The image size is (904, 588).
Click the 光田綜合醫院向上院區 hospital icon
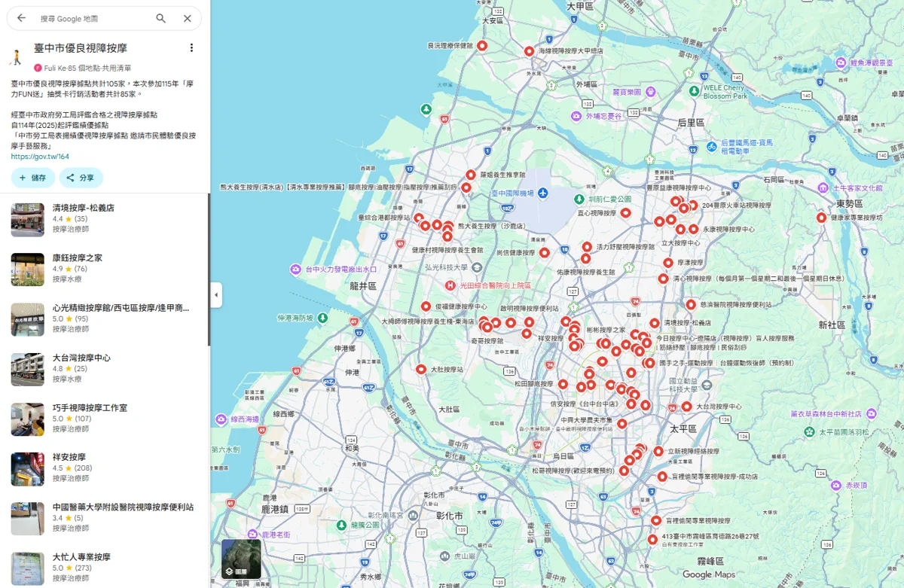[x=450, y=285]
